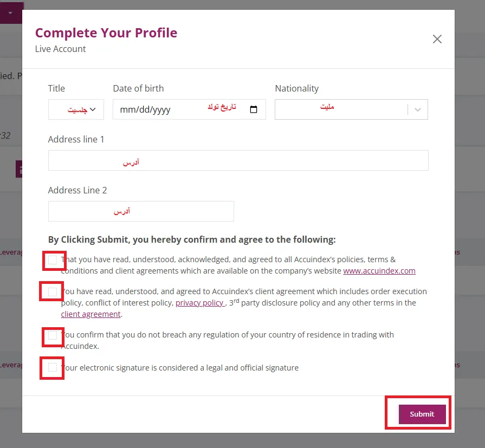The height and width of the screenshot is (448, 485).
Task: Check the electronic signature checkbox
Action: point(53,368)
